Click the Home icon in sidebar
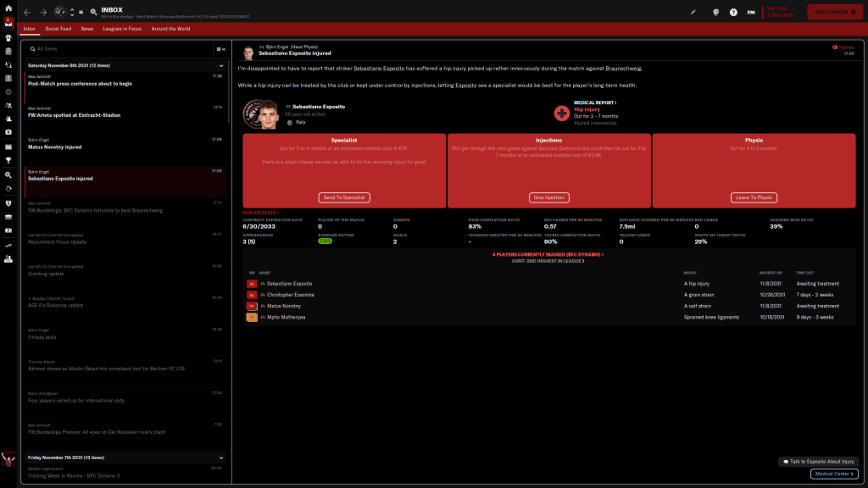This screenshot has height=488, width=868. [8, 8]
